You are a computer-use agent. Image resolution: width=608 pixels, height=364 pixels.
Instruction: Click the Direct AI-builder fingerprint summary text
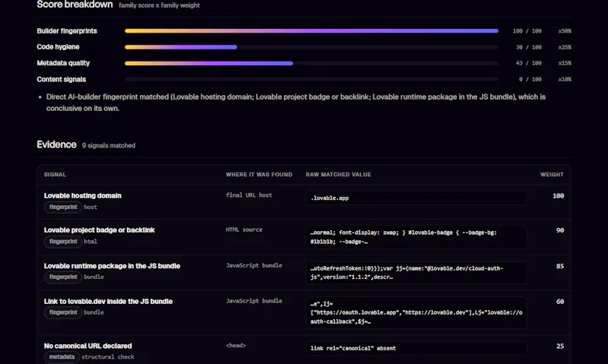[x=296, y=103]
